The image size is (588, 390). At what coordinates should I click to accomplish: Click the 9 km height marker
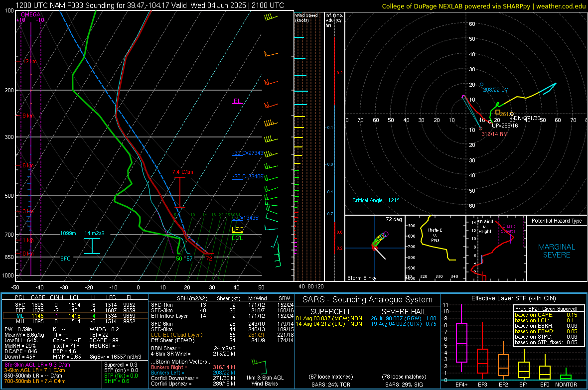28,116
